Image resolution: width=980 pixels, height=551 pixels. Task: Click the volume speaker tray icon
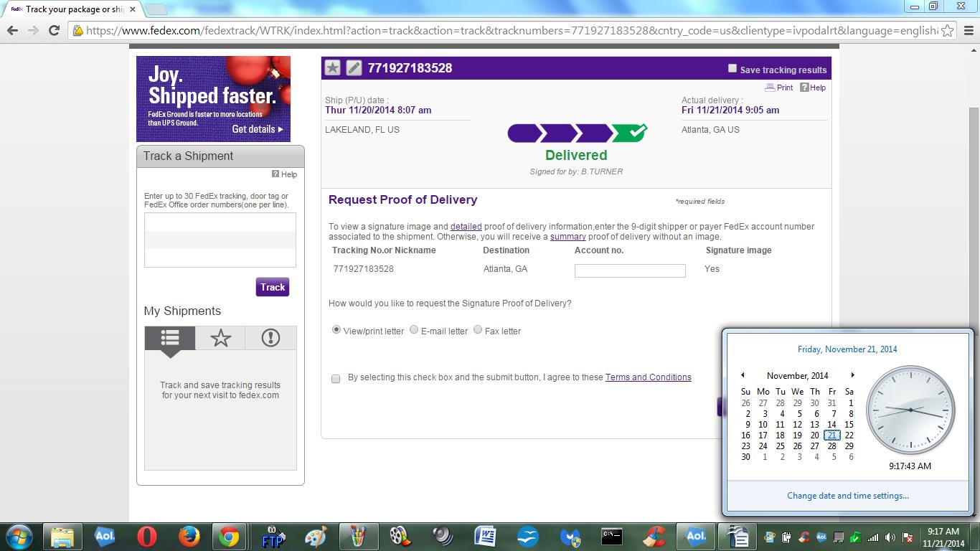(x=890, y=537)
